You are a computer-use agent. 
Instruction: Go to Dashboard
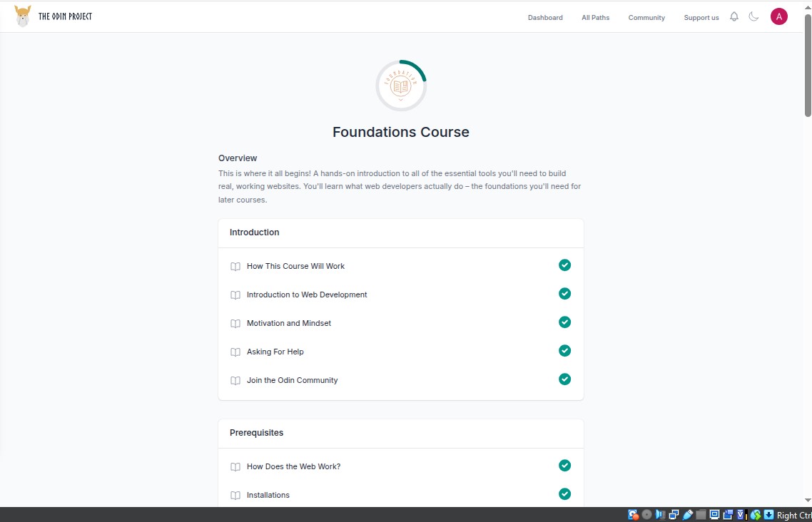[x=545, y=18]
